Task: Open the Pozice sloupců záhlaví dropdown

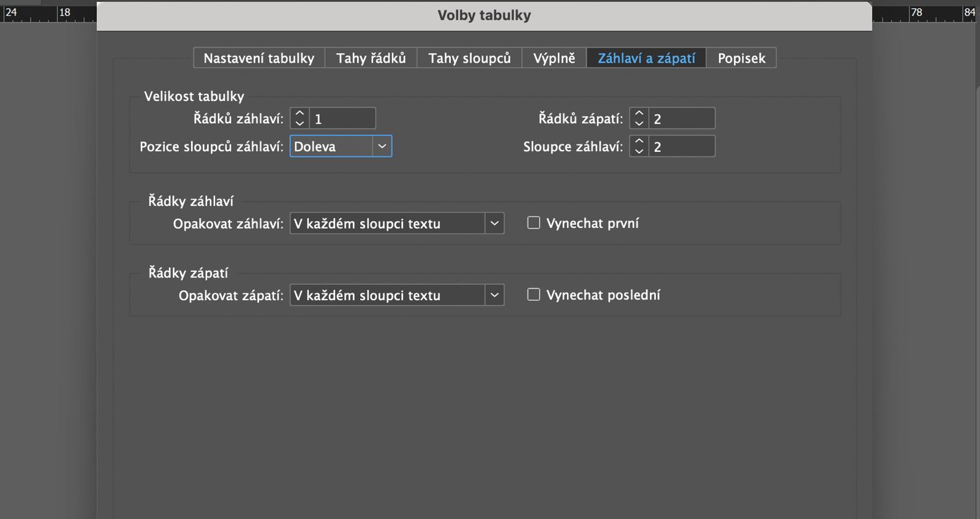Action: point(341,146)
